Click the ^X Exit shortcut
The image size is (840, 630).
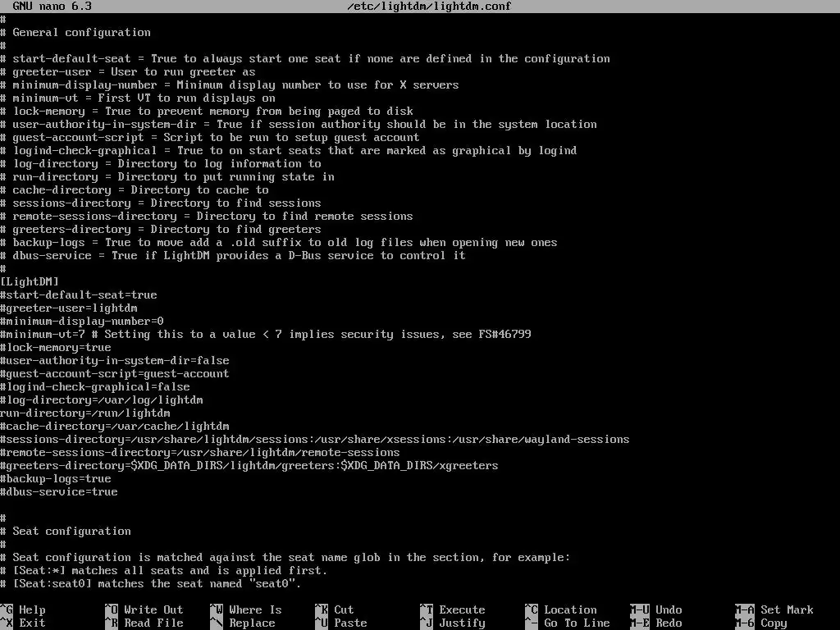23,623
